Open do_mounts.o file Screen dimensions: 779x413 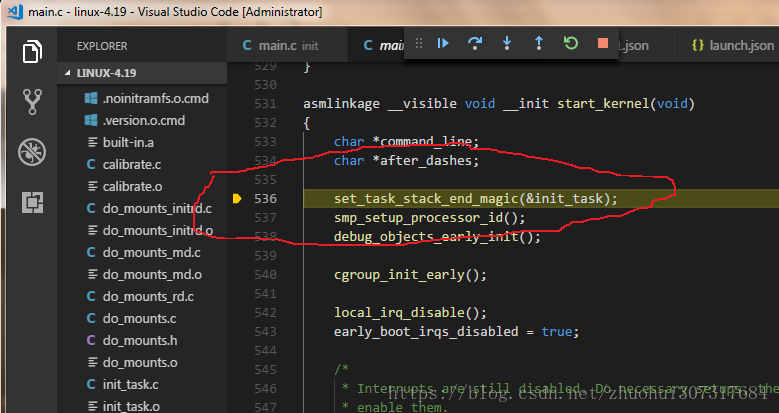pyautogui.click(x=142, y=363)
